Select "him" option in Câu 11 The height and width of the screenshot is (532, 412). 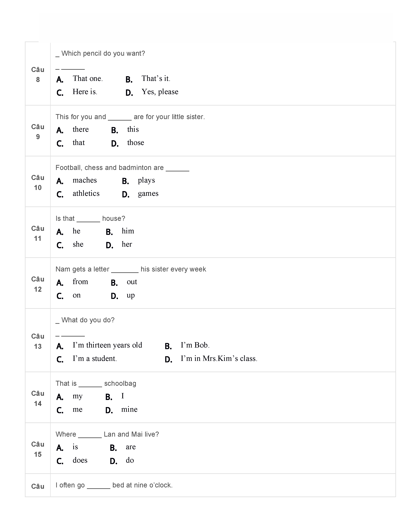[x=128, y=231]
